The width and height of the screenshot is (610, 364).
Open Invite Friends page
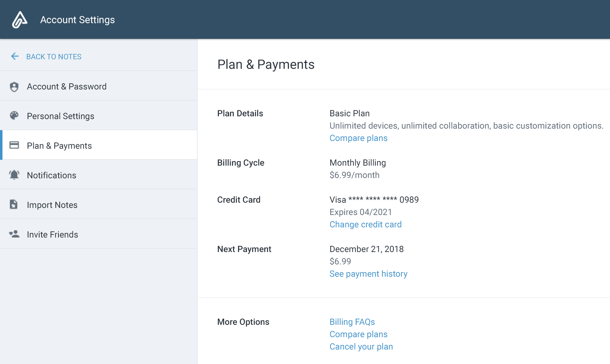pyautogui.click(x=52, y=234)
